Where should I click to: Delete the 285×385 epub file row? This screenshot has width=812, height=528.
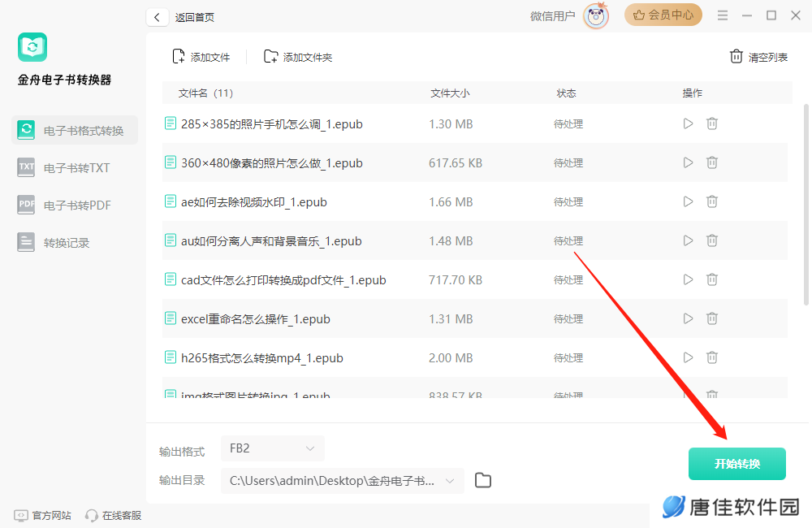pos(712,123)
